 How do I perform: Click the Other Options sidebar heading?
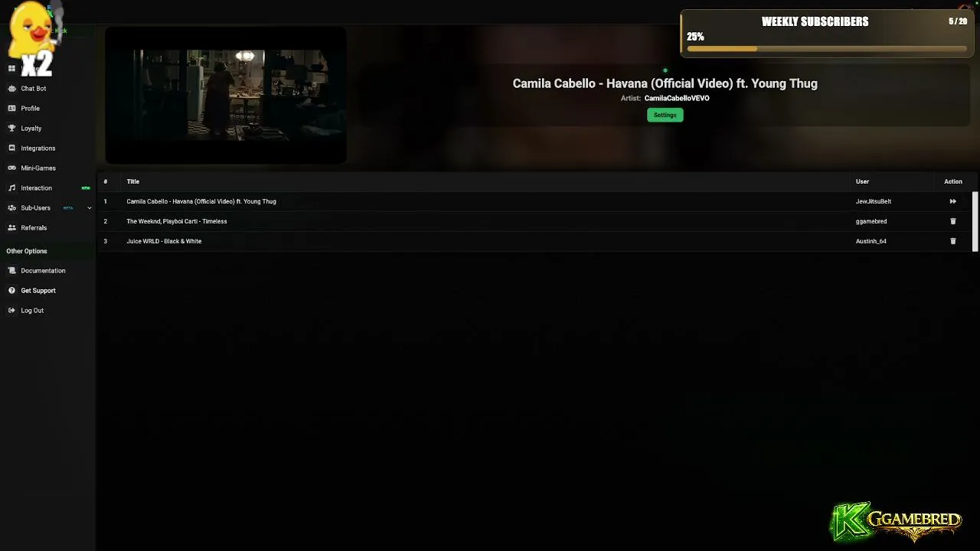[27, 251]
